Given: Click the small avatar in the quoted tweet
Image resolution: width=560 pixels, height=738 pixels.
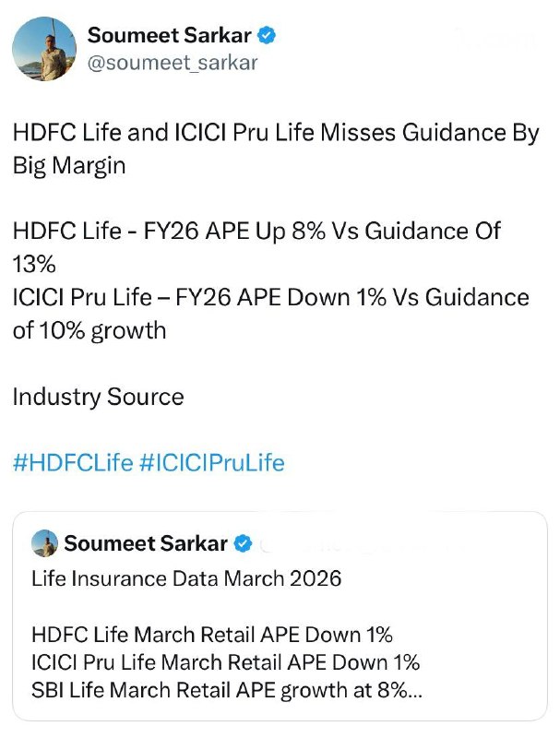Looking at the screenshot, I should [x=45, y=543].
